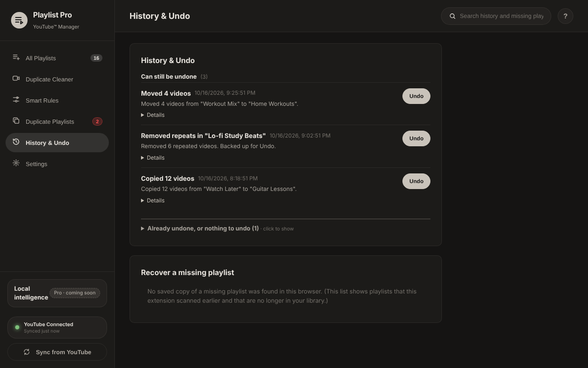Click the "YouTube Connected" status text

[48, 324]
